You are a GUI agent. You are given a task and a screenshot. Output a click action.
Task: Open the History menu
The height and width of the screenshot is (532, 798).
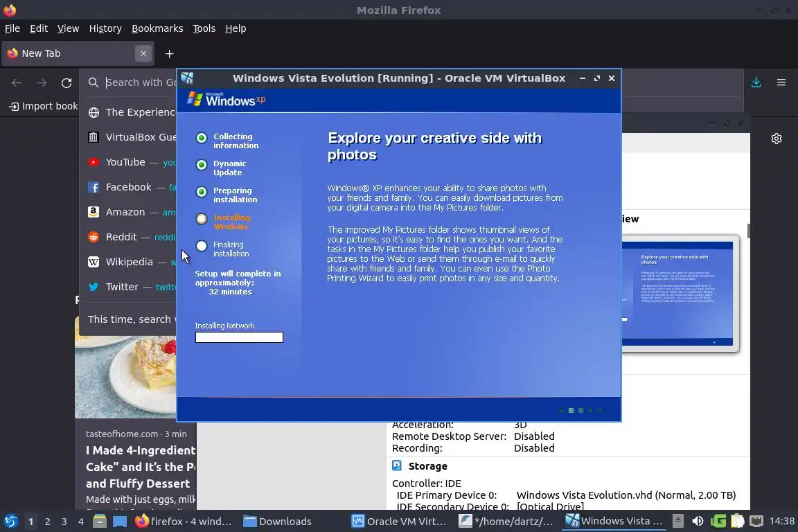click(x=105, y=28)
